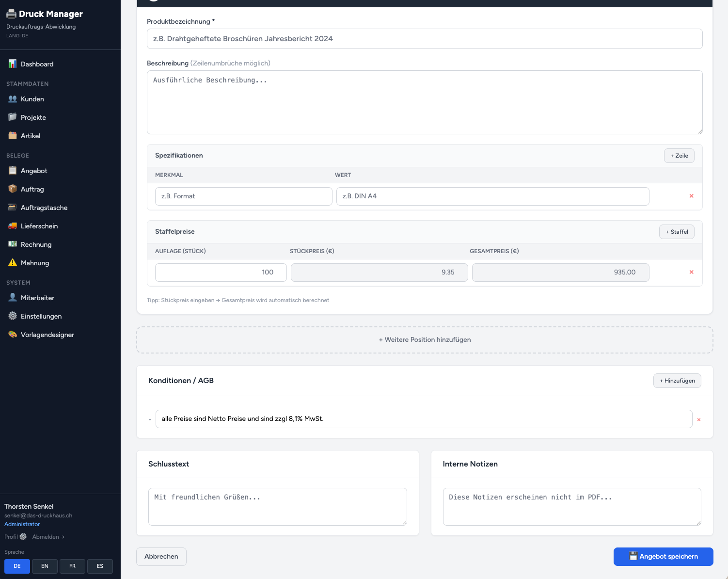
Task: Select the Kunden section in the sidebar
Action: [32, 99]
